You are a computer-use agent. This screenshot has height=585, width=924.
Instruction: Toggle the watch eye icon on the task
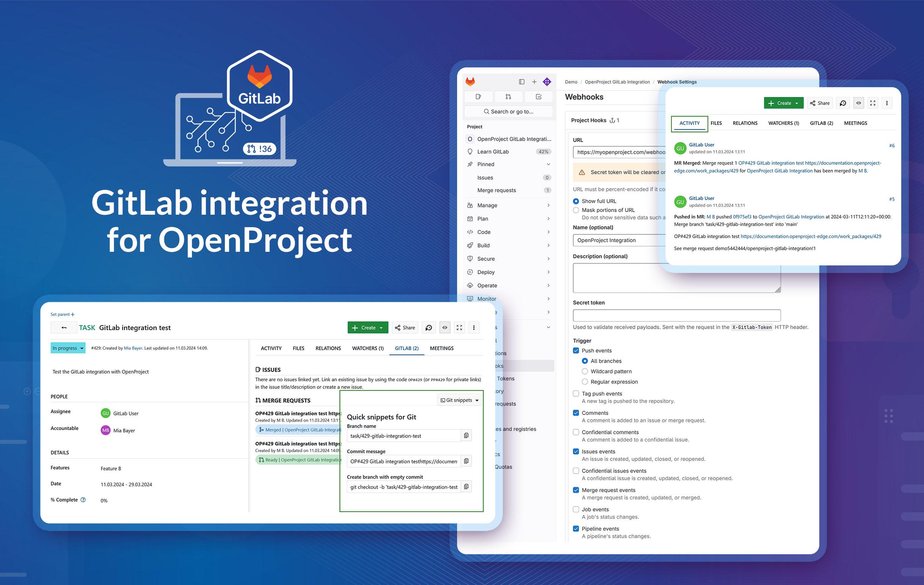444,327
